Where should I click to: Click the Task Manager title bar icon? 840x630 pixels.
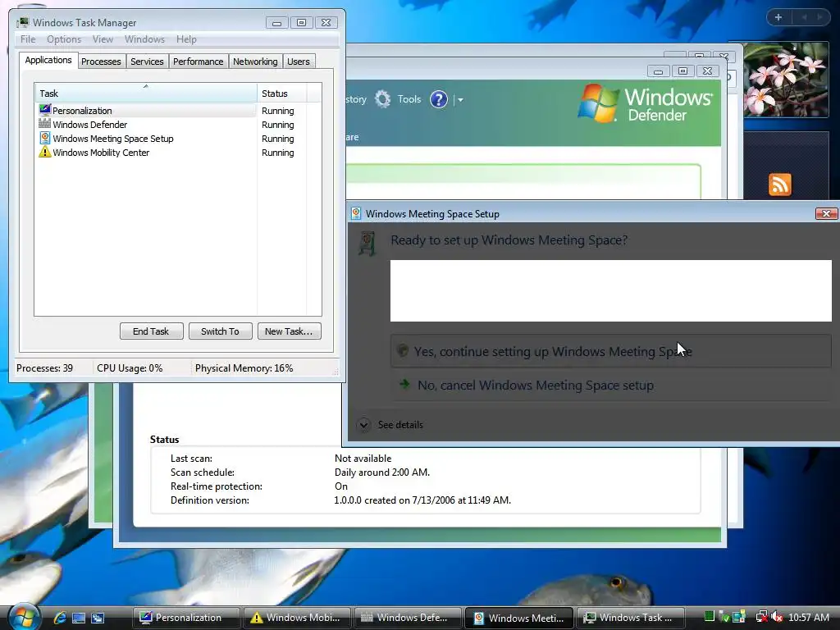[x=22, y=22]
